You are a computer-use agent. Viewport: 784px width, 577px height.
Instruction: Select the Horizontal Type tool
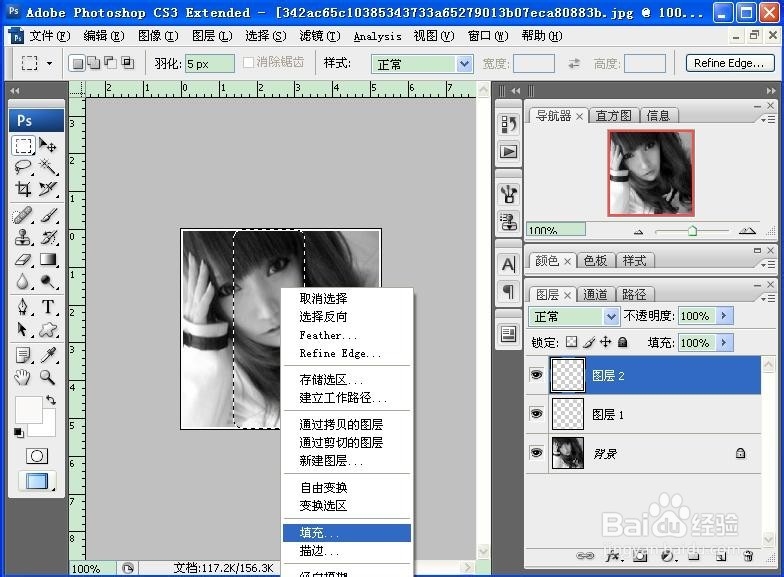coord(48,306)
